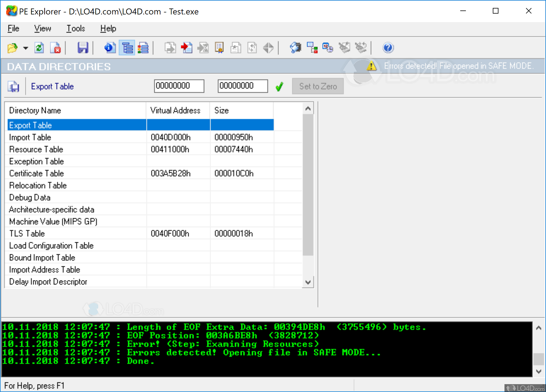This screenshot has height=392, width=546.
Task: Expand the Open File dropdown arrow
Action: (25, 48)
